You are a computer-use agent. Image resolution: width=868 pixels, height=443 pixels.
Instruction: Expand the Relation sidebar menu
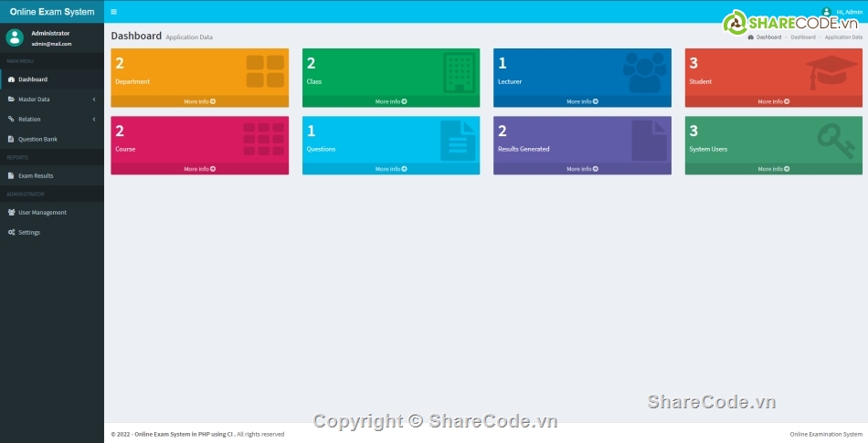tap(51, 119)
